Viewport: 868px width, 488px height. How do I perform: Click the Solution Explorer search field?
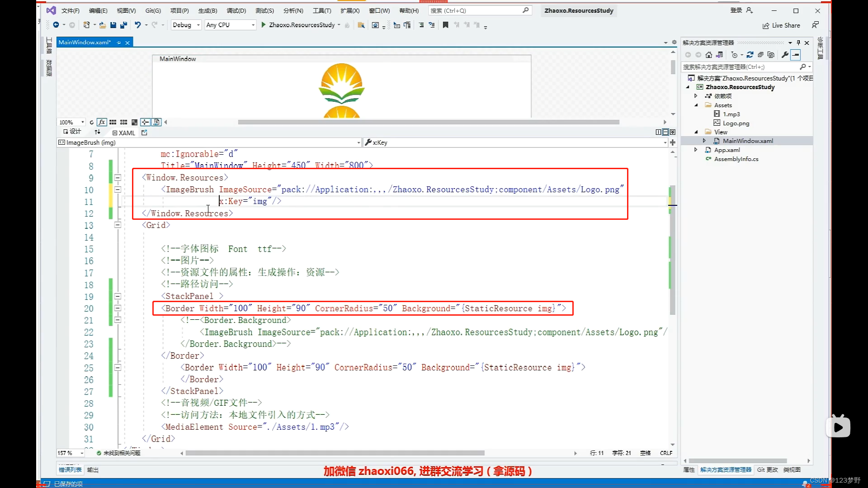pyautogui.click(x=746, y=67)
